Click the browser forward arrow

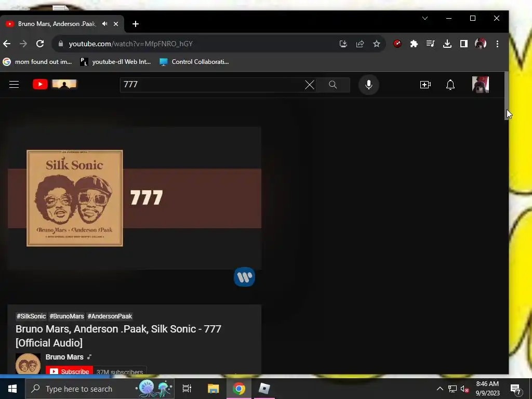coord(23,44)
